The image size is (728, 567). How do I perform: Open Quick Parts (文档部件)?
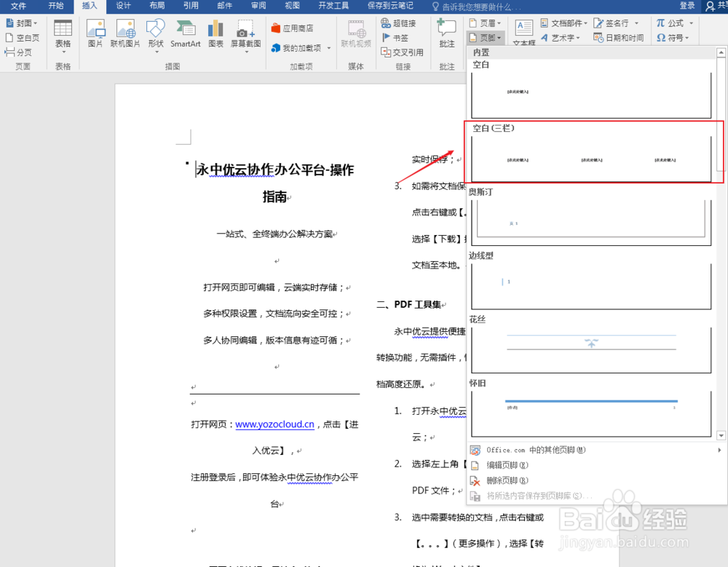coord(564,23)
